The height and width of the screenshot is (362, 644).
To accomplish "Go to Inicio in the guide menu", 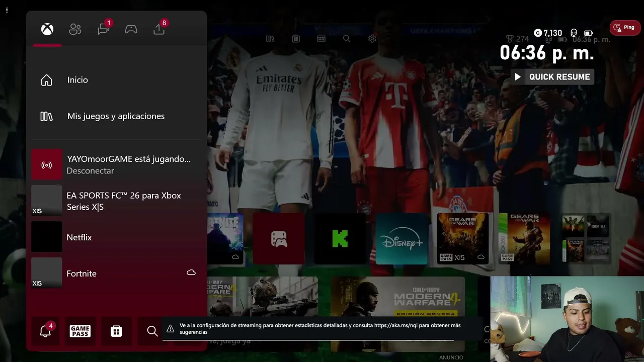I will tap(116, 80).
